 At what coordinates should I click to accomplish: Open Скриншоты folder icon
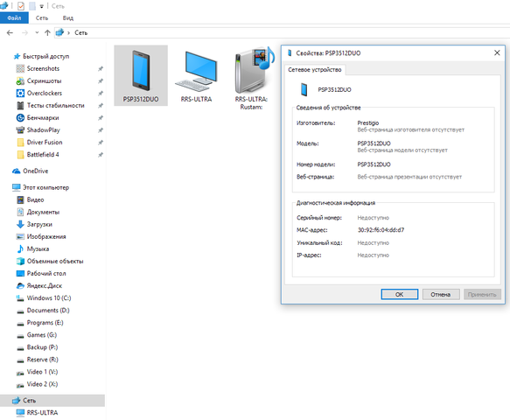point(20,81)
